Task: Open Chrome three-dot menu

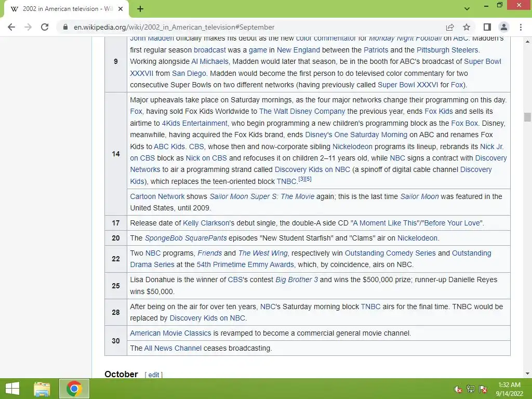Action: pyautogui.click(x=521, y=27)
